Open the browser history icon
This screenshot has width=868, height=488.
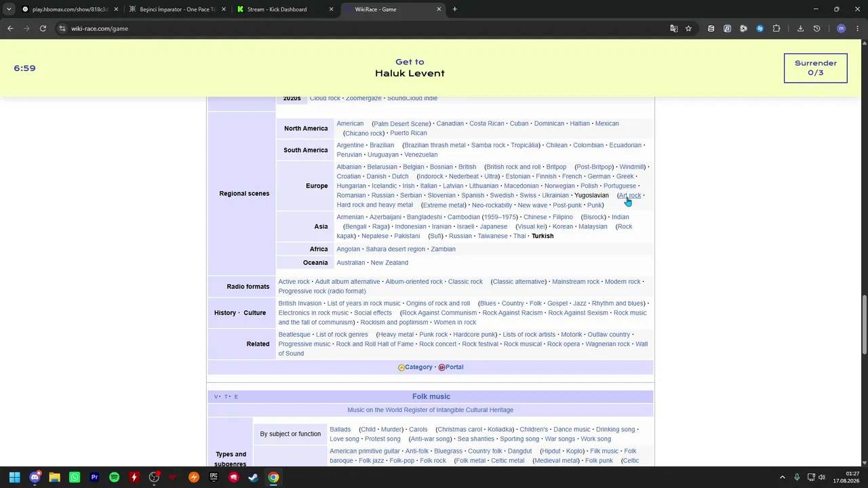(816, 28)
